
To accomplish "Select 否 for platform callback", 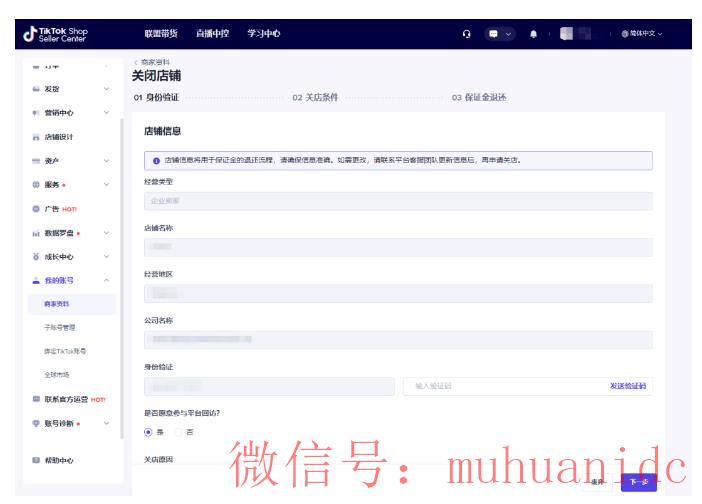I will [x=178, y=432].
